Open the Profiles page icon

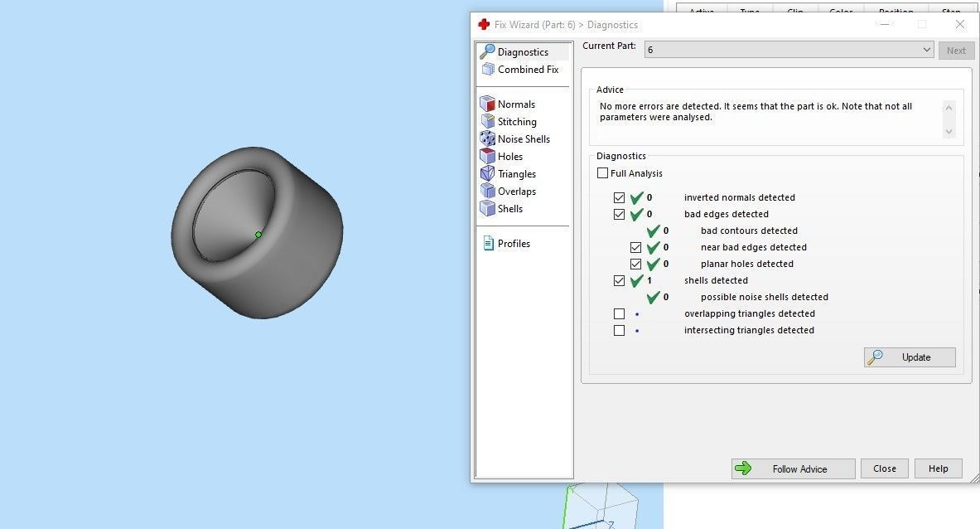(x=488, y=243)
